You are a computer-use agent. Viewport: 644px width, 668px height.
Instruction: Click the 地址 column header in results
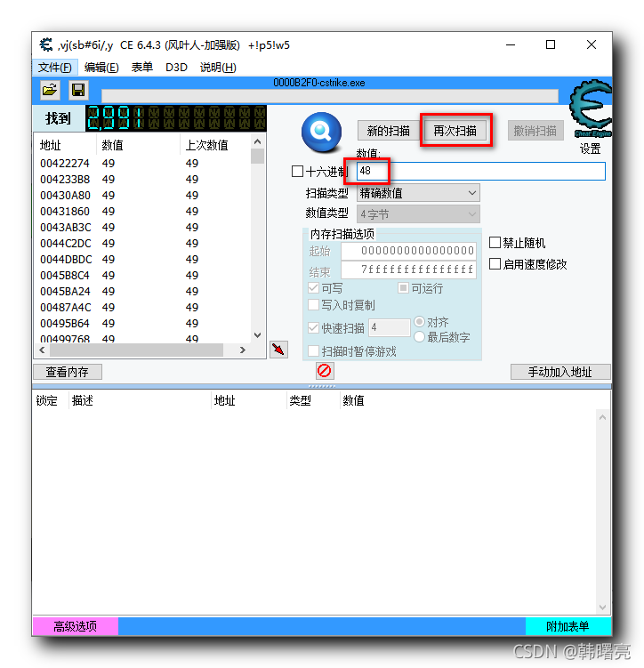66,145
